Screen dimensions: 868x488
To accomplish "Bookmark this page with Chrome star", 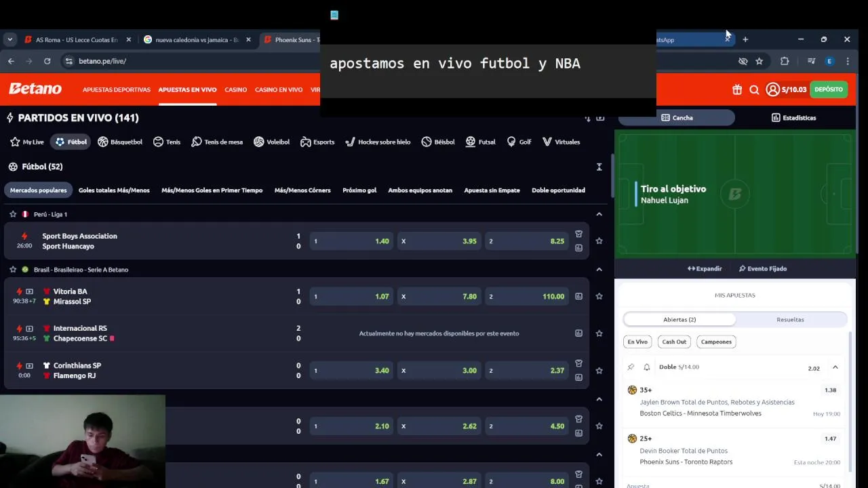I will click(x=759, y=61).
